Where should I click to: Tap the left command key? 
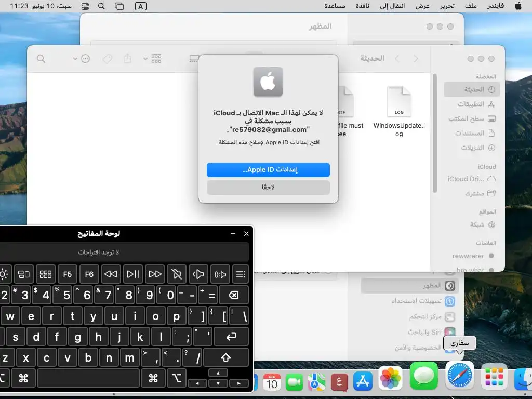click(23, 378)
